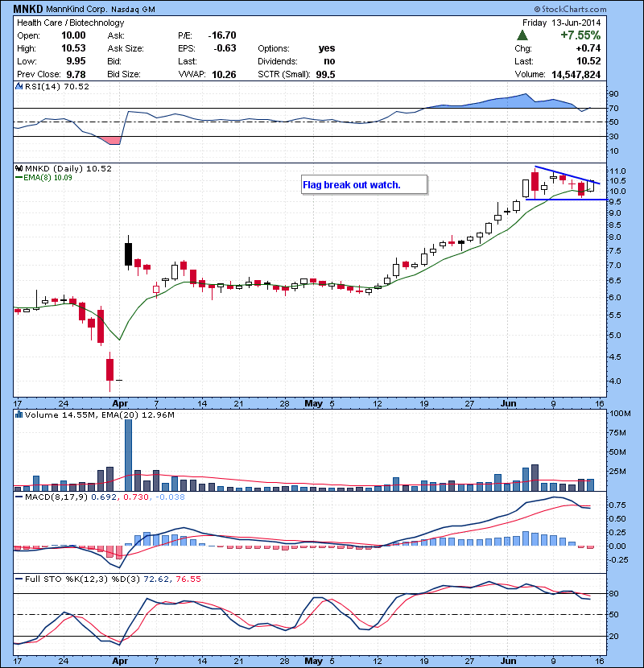Click the MNKD (Daily) 10.52 legend

[68, 169]
